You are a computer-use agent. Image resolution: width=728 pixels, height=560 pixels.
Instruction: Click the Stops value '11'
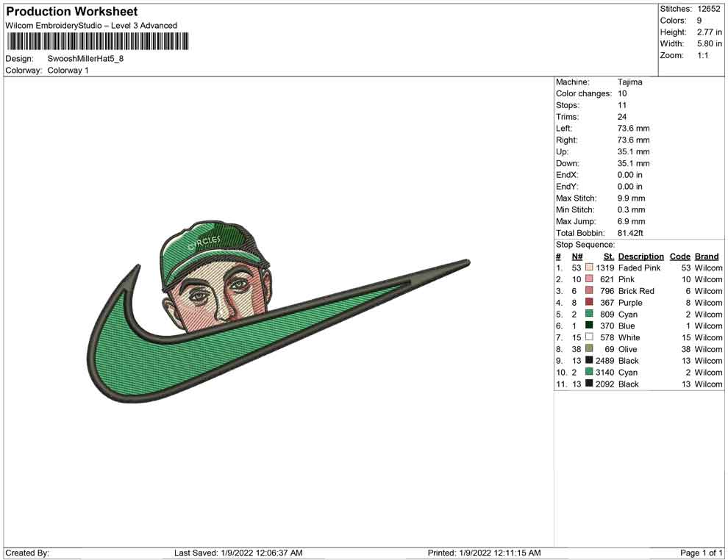pos(621,105)
